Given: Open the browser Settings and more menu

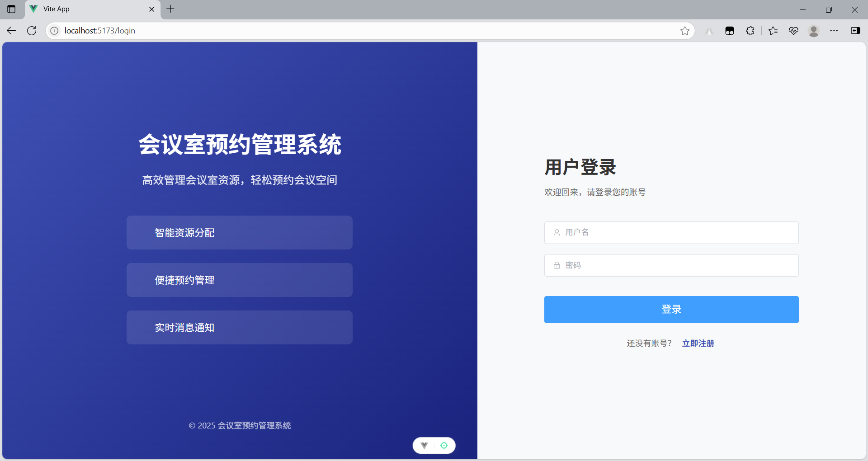Looking at the screenshot, I should click(835, 31).
